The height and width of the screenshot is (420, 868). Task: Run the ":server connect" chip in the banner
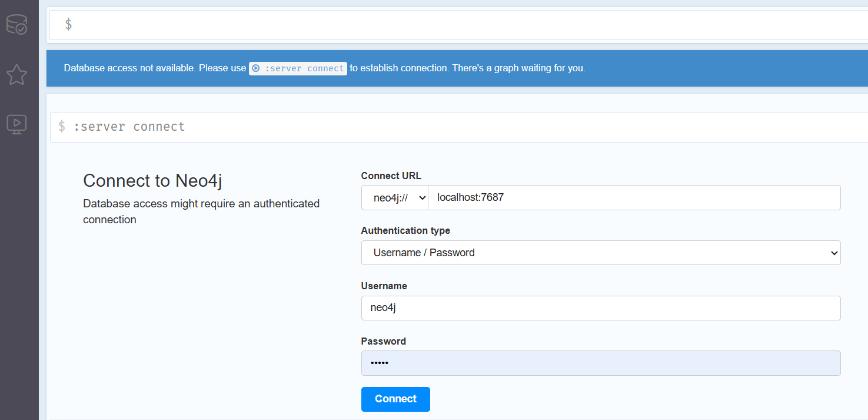point(298,68)
